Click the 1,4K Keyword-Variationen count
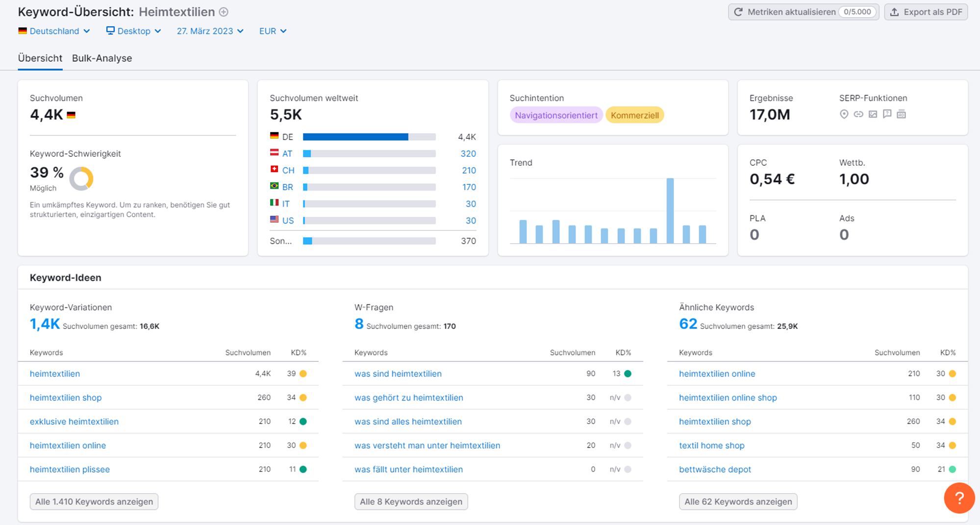The width and height of the screenshot is (980, 525). [45, 324]
